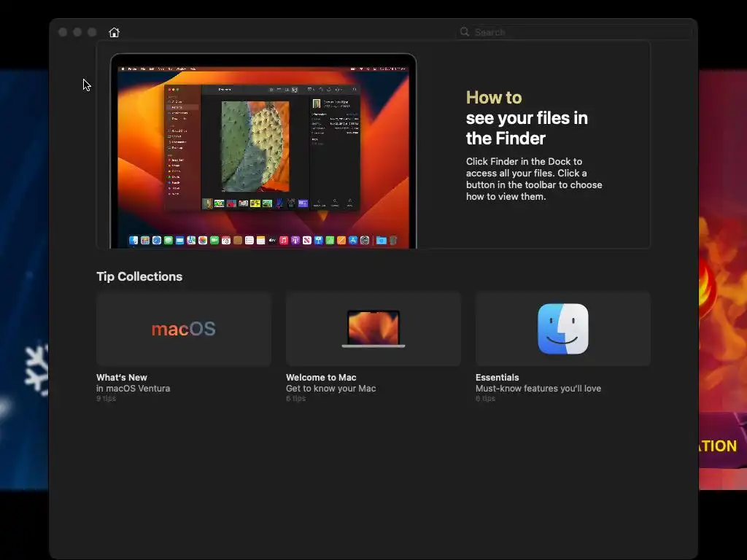Click the "9 tips" count under What's New

(106, 399)
